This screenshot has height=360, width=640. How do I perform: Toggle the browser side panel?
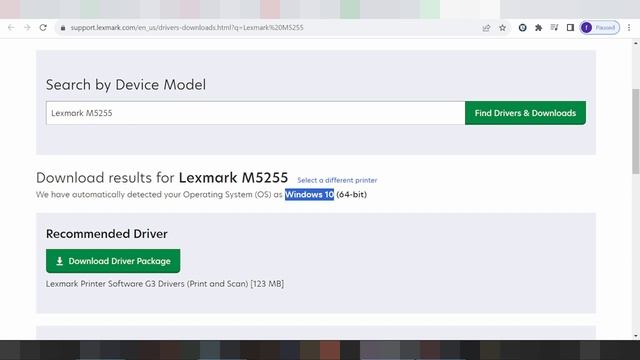pos(570,28)
